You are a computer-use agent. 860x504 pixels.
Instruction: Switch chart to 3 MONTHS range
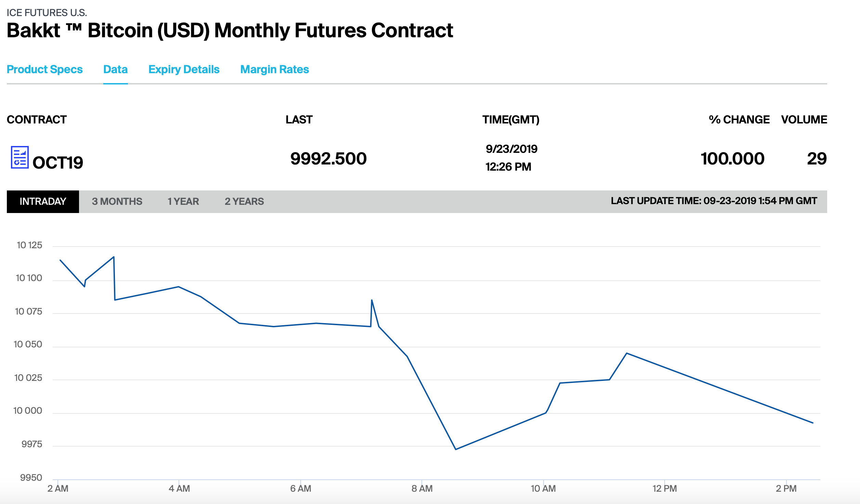(x=117, y=201)
